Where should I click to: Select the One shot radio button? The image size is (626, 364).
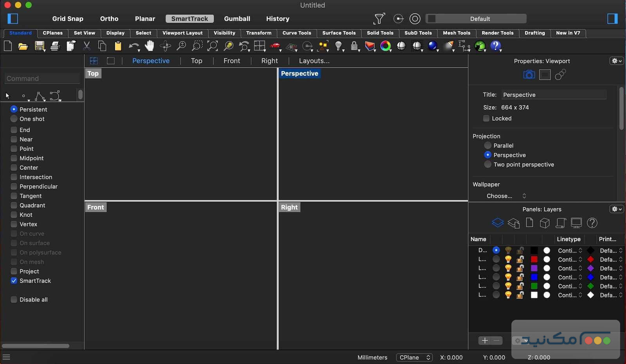(14, 119)
